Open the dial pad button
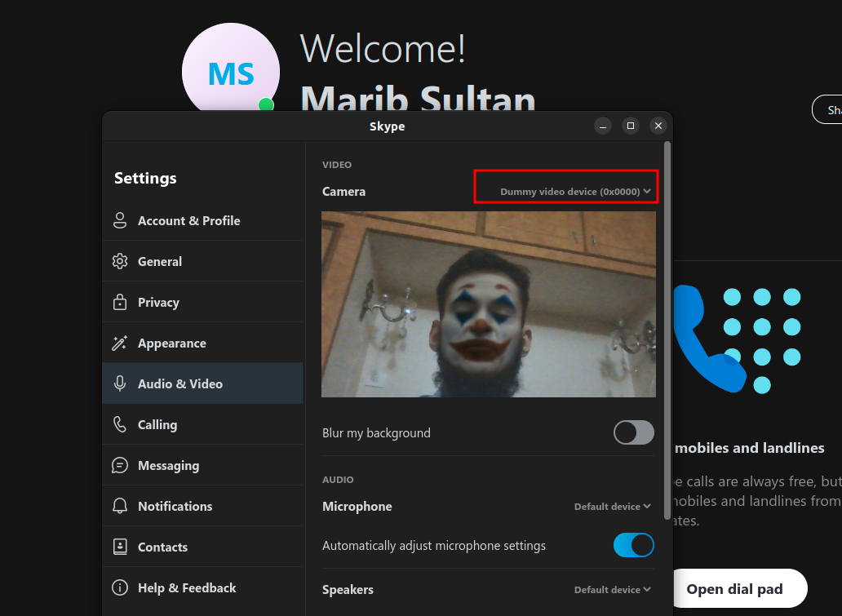842x616 pixels. click(x=733, y=589)
